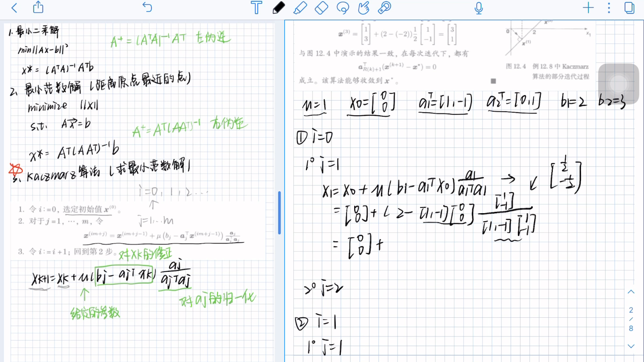The width and height of the screenshot is (644, 362).
Task: Select the Lasso selection tool
Action: pyautogui.click(x=343, y=8)
